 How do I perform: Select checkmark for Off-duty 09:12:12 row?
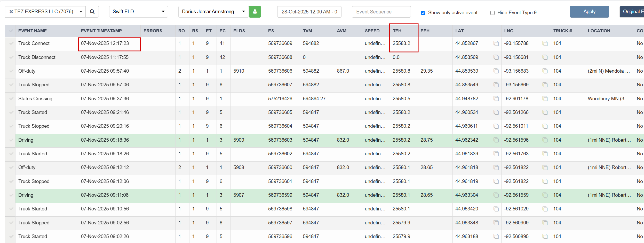coord(11,168)
